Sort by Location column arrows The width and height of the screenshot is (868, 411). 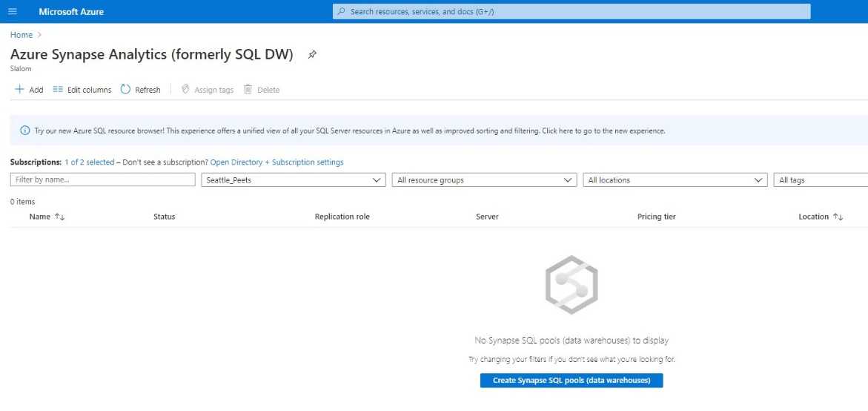(x=838, y=217)
